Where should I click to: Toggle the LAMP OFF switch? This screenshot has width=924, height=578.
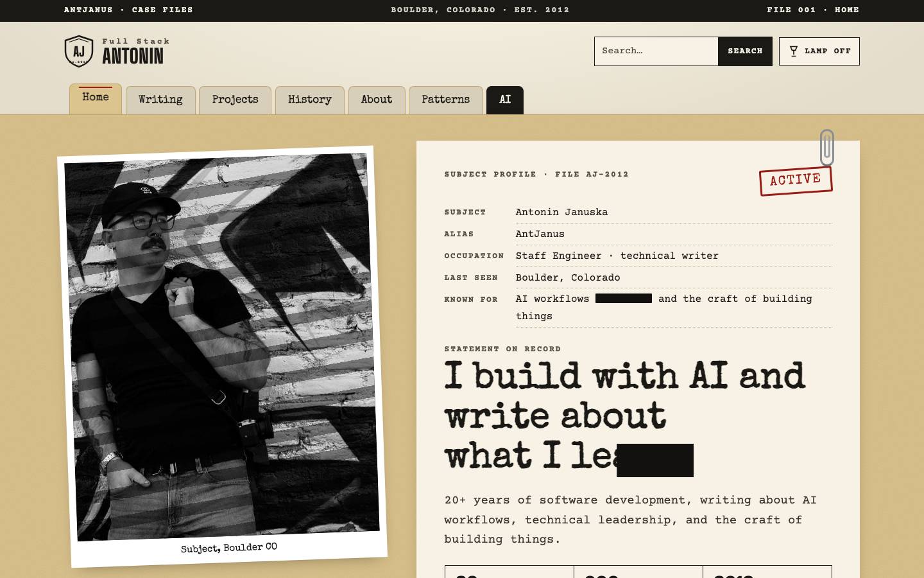pos(819,51)
